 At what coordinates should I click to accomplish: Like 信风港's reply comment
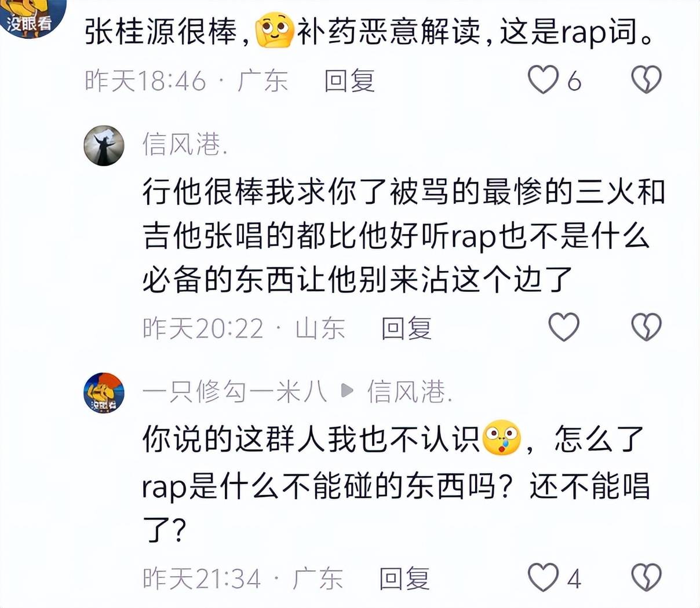coord(563,327)
